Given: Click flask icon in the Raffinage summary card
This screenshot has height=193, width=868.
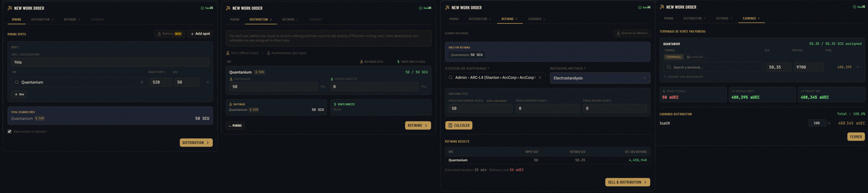Looking at the screenshot, I should click(231, 104).
